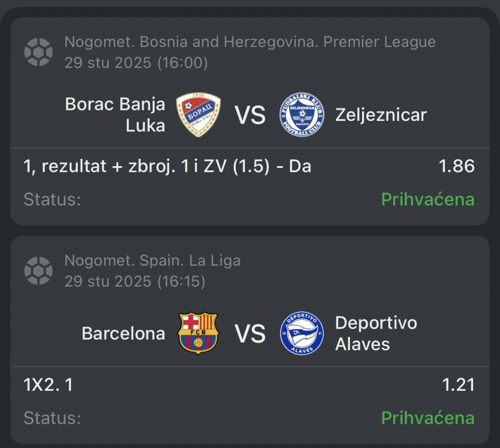500x448 pixels.
Task: Tap the 29 stu 2025 (16:15) match date
Action: [135, 282]
